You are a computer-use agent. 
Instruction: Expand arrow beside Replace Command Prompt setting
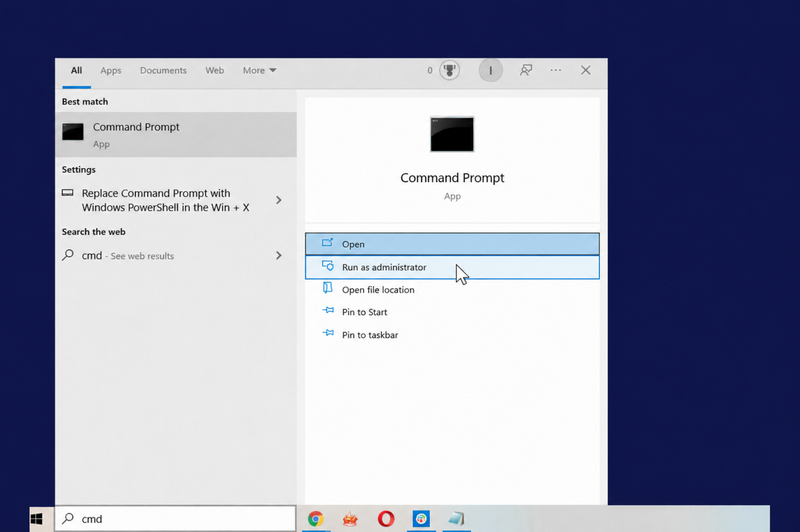pyautogui.click(x=279, y=200)
